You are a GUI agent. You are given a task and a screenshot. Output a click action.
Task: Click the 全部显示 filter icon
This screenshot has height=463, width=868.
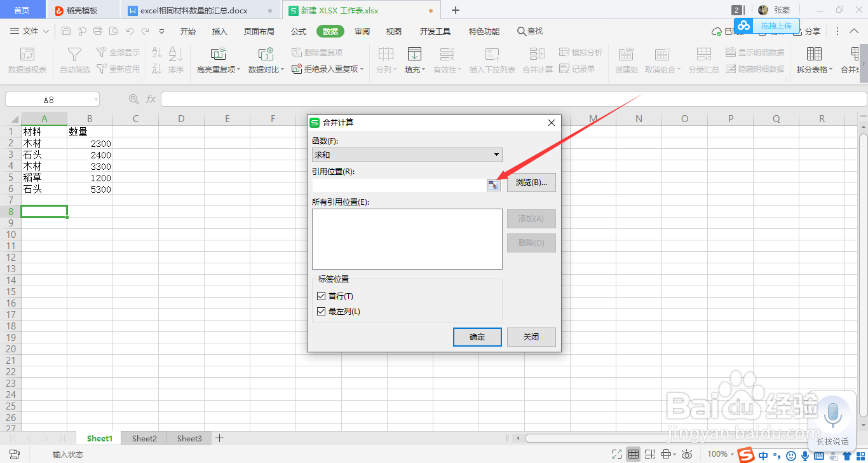coord(101,52)
